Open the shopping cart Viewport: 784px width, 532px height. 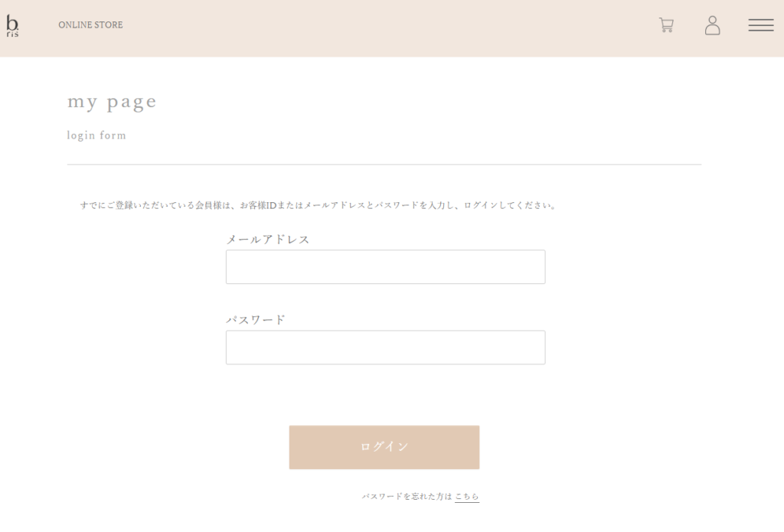666,25
